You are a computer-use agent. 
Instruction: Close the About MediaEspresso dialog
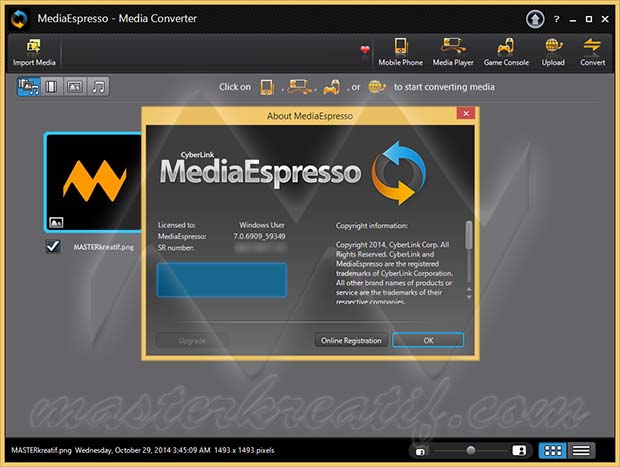click(466, 113)
